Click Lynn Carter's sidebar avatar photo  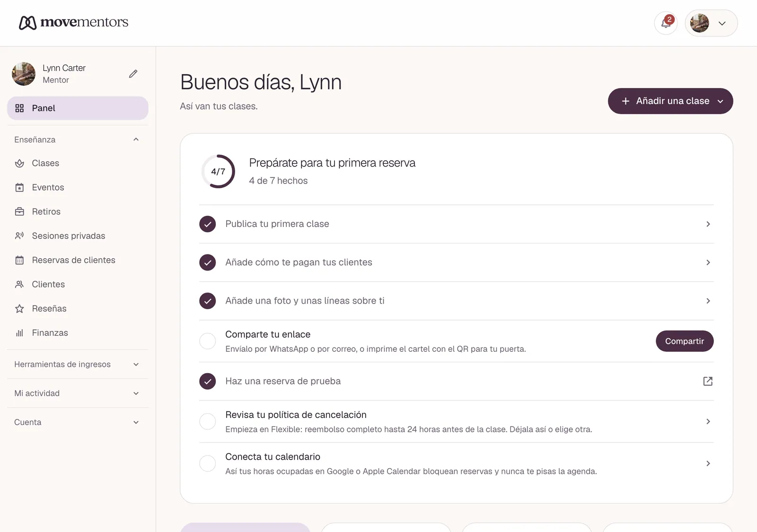[x=24, y=74]
